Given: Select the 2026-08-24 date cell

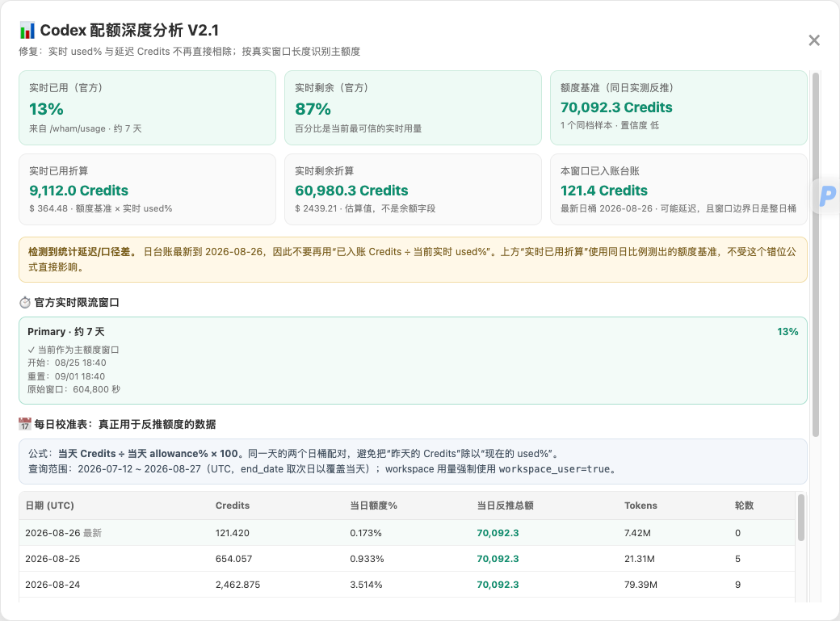Looking at the screenshot, I should [52, 585].
